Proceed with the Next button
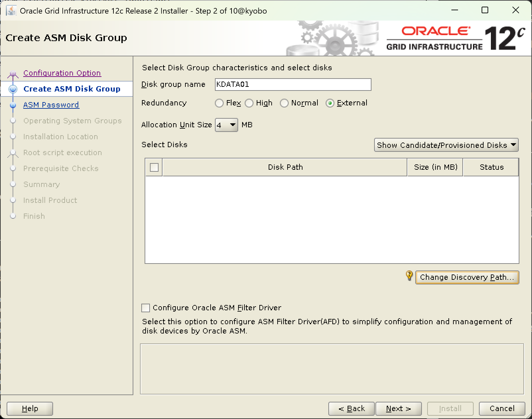532x419 pixels. pyautogui.click(x=399, y=409)
